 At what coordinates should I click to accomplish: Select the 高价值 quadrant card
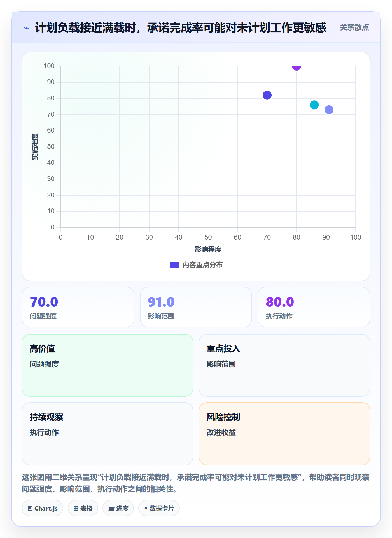[108, 365]
